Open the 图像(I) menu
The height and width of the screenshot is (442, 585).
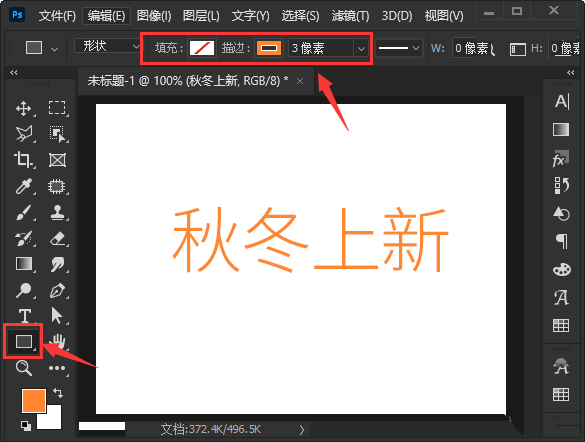[154, 16]
